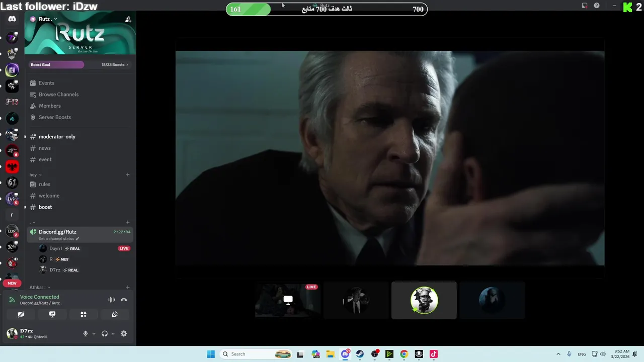Screen dimensions: 644x362
Task: Open the LUX server with 2 badge
Action: pyautogui.click(x=12, y=231)
